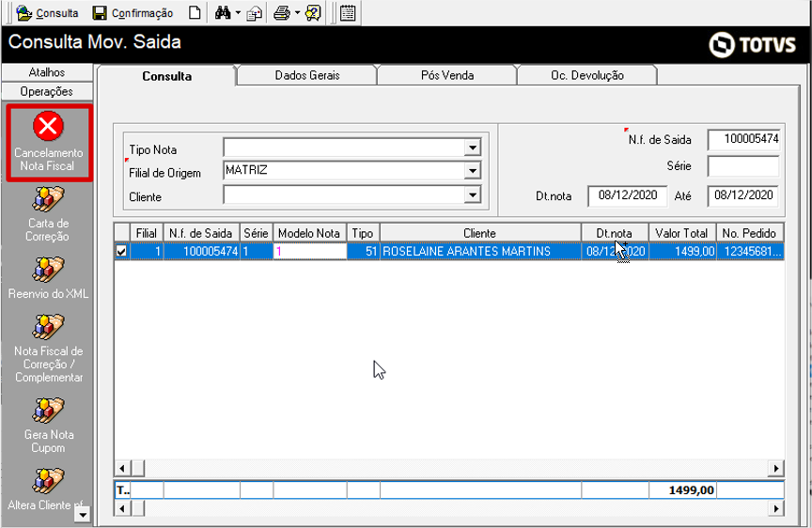
Task: Click the Altera Cliente icon
Action: [x=48, y=481]
